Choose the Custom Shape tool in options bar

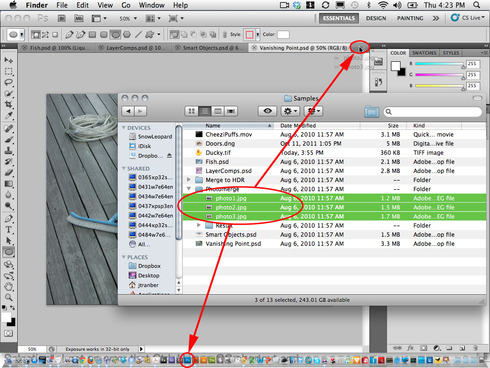pos(150,34)
